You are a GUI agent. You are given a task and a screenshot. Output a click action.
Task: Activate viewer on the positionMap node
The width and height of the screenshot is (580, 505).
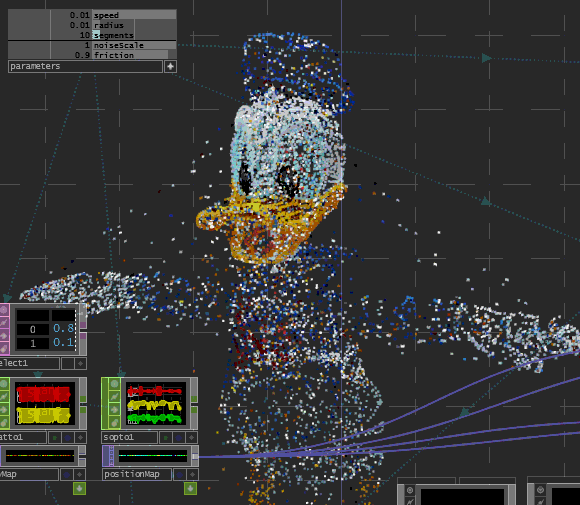point(192,474)
